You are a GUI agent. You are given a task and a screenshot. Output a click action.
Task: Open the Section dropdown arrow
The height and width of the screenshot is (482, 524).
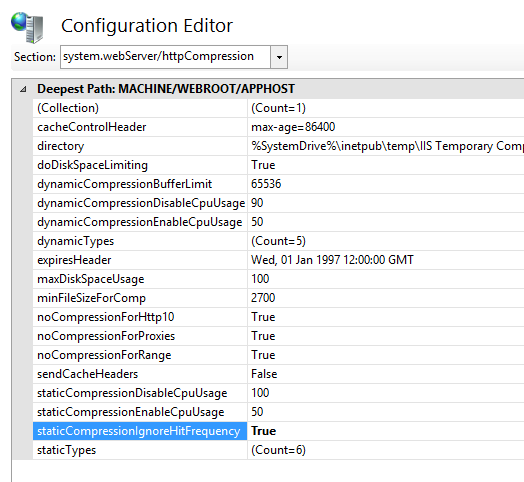[279, 57]
